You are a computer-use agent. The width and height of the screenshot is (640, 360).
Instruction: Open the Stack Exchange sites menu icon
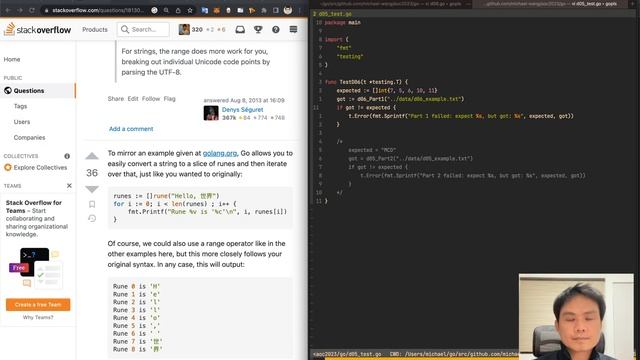click(293, 29)
